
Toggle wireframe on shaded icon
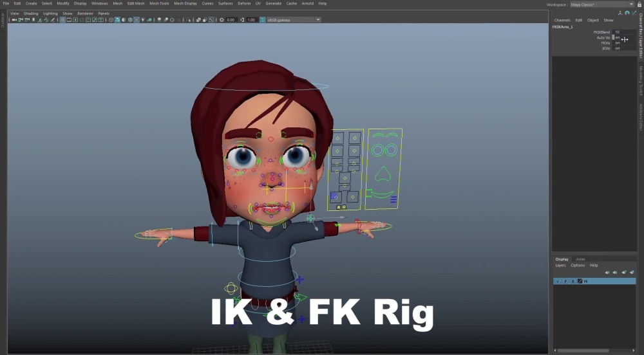(130, 20)
